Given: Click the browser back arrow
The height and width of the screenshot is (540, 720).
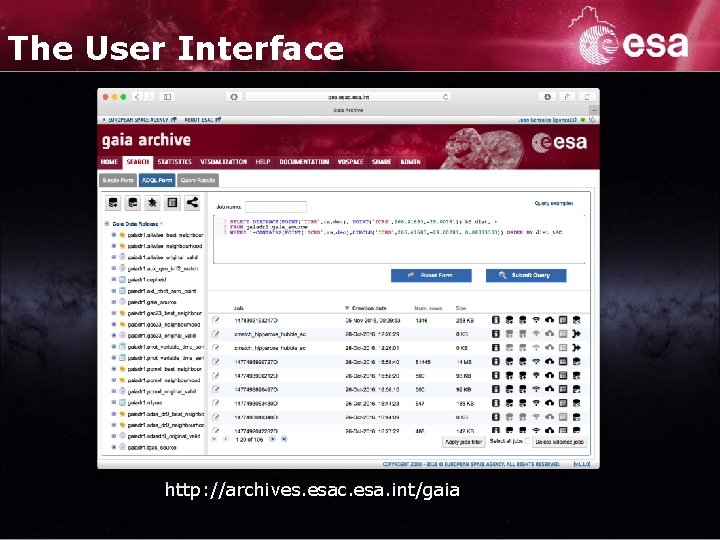Looking at the screenshot, I should [137, 97].
